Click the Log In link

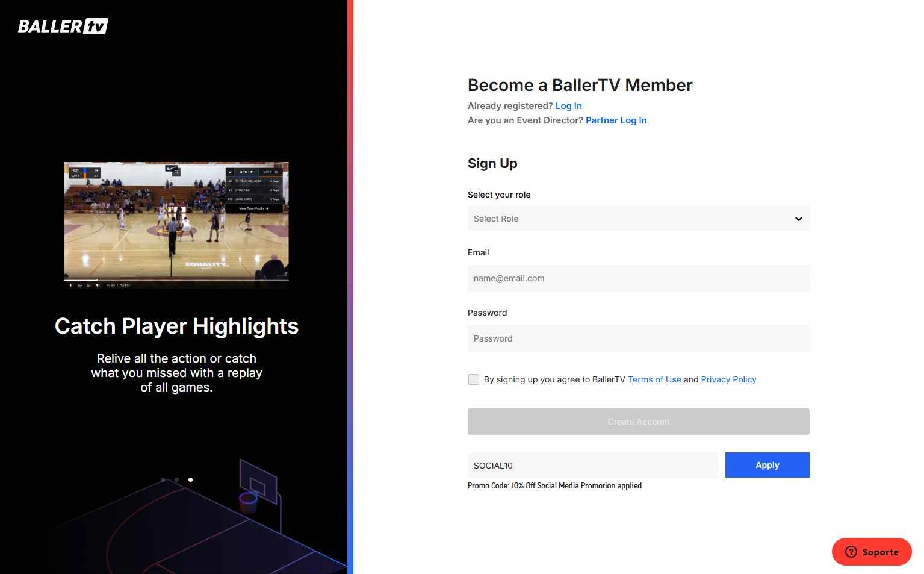568,106
